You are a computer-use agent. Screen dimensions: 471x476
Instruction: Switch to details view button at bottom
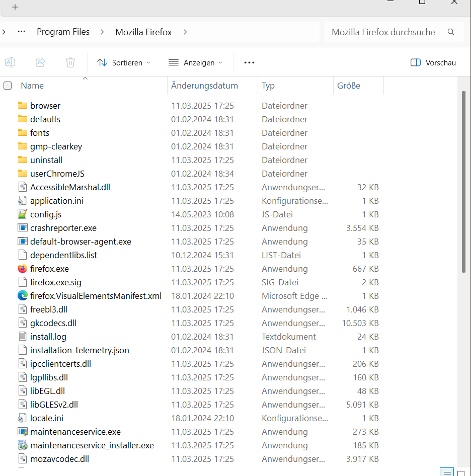(447, 472)
